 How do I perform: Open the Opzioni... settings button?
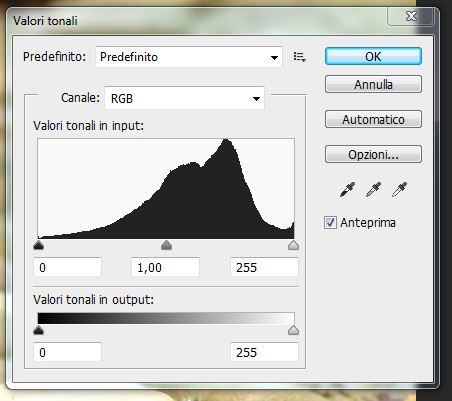pos(373,154)
